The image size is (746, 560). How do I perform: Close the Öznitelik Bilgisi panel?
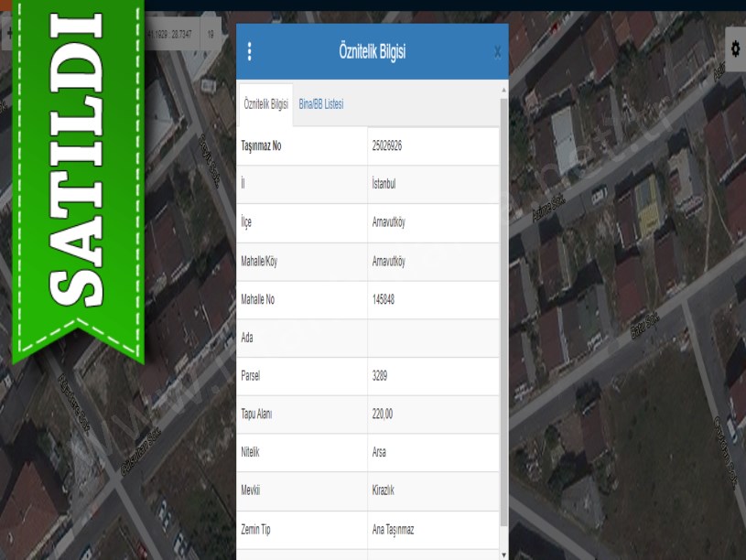point(497,52)
